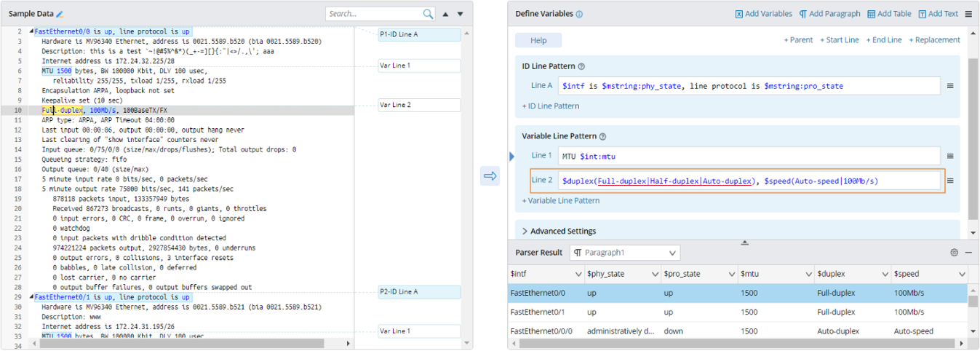Click the Help button

(538, 41)
